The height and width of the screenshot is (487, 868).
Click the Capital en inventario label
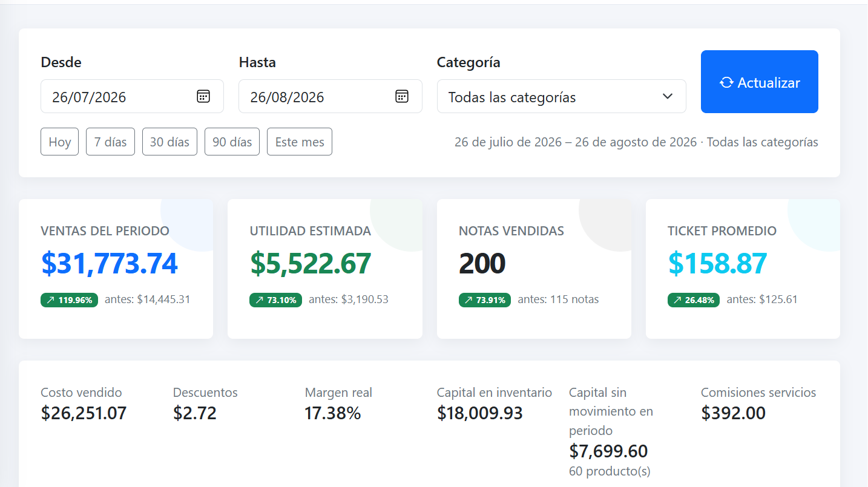tap(495, 392)
